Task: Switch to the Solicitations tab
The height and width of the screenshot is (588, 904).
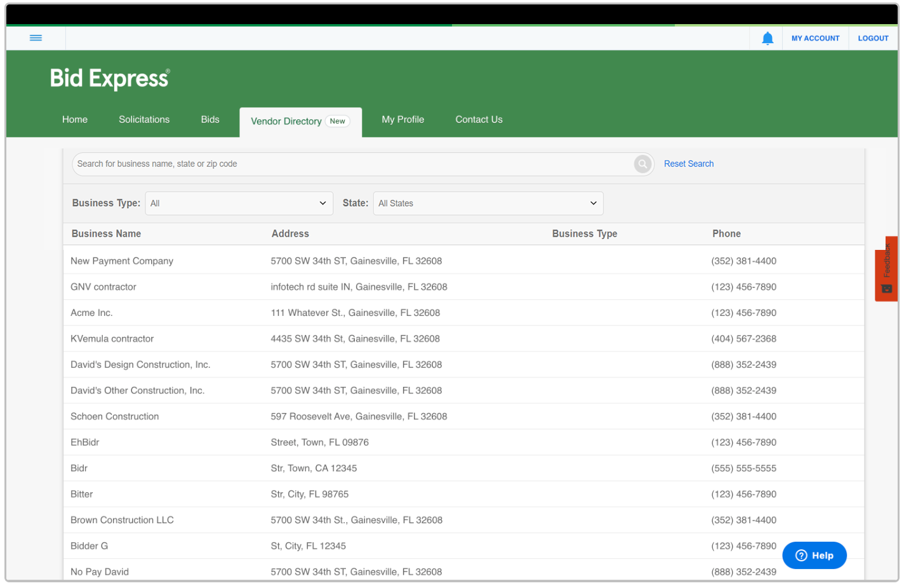Action: tap(144, 119)
